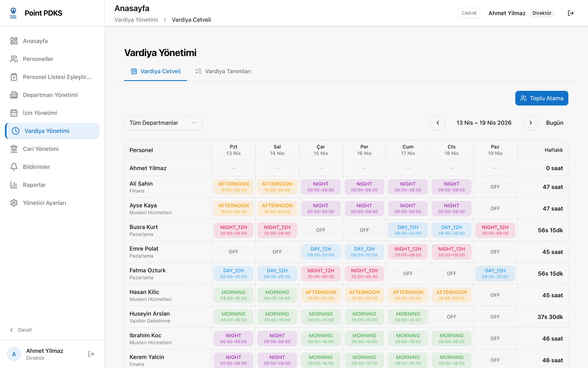588x368 pixels.
Task: Click the user avatar circle A
Action: tap(14, 354)
